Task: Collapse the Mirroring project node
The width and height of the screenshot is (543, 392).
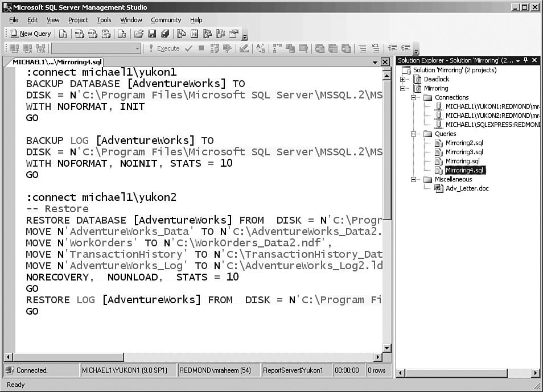Action: 403,88
